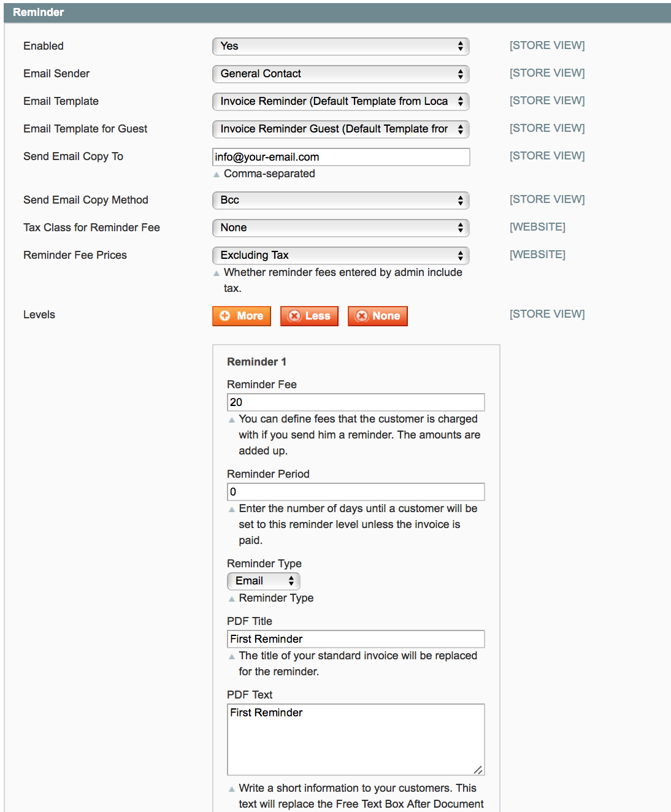Click the Send Email Copy To field
Viewport: 671px width, 812px height.
point(340,157)
